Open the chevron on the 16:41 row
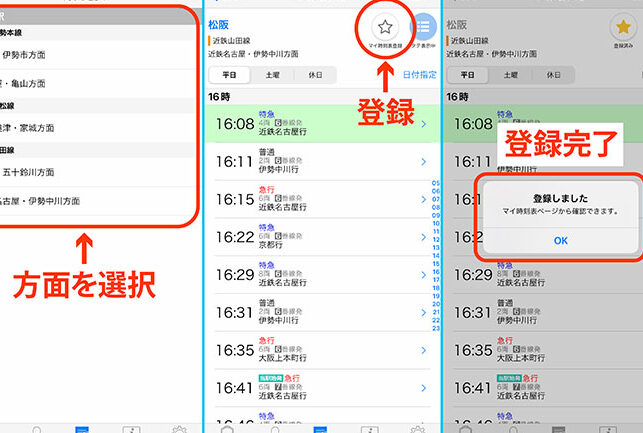 pyautogui.click(x=424, y=388)
